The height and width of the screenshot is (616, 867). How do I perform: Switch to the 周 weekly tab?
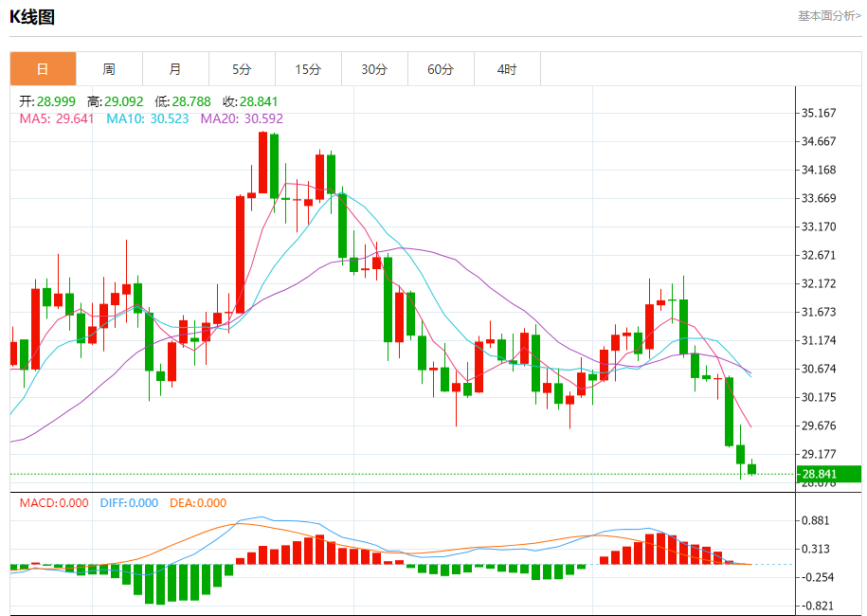[110, 69]
